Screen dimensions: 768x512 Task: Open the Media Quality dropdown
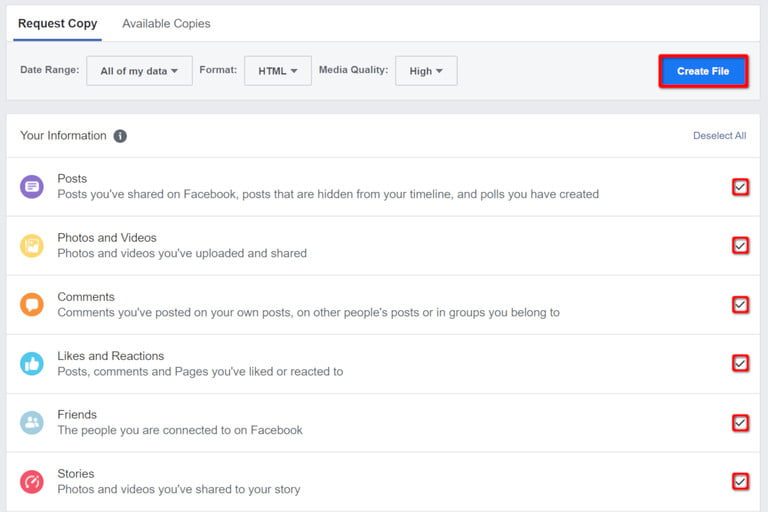click(x=426, y=71)
